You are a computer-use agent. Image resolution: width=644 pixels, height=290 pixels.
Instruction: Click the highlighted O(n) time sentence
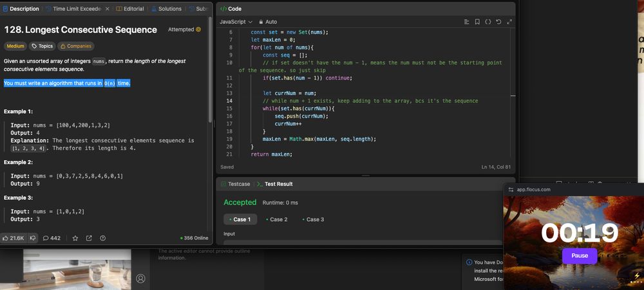tap(68, 83)
